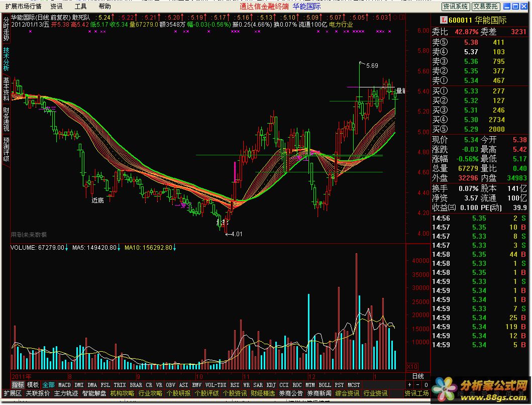Open the 工具 menu

(80, 7)
